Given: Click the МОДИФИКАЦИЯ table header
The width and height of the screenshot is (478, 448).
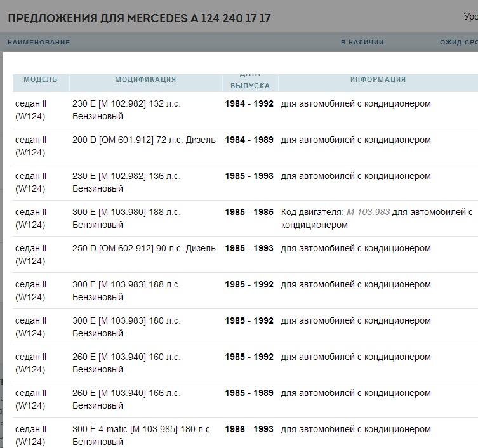Looking at the screenshot, I should [x=145, y=79].
